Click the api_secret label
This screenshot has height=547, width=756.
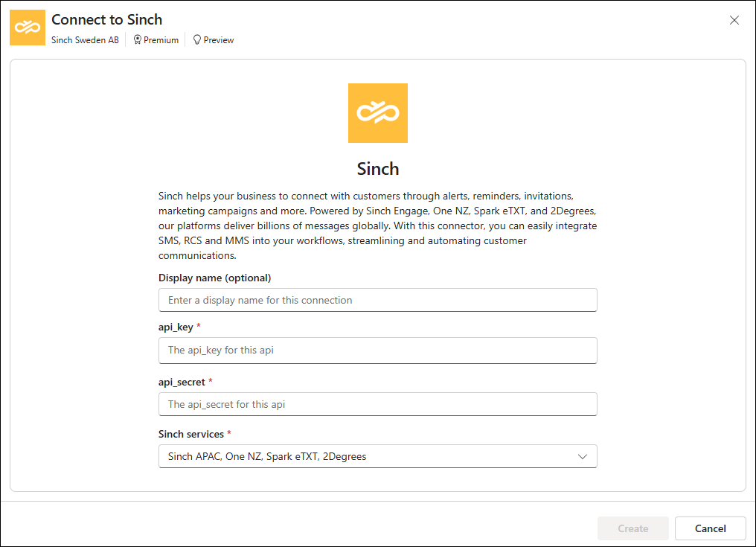pos(182,382)
